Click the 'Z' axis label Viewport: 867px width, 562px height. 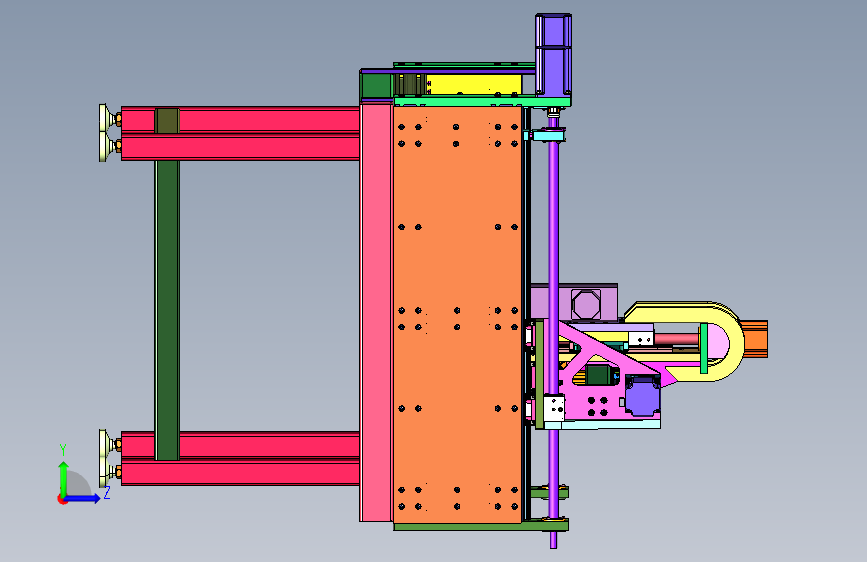point(107,493)
